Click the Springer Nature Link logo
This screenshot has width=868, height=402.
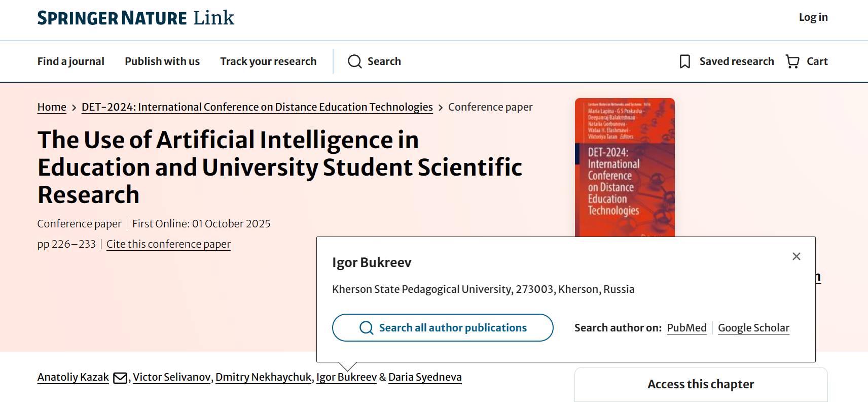(x=135, y=18)
